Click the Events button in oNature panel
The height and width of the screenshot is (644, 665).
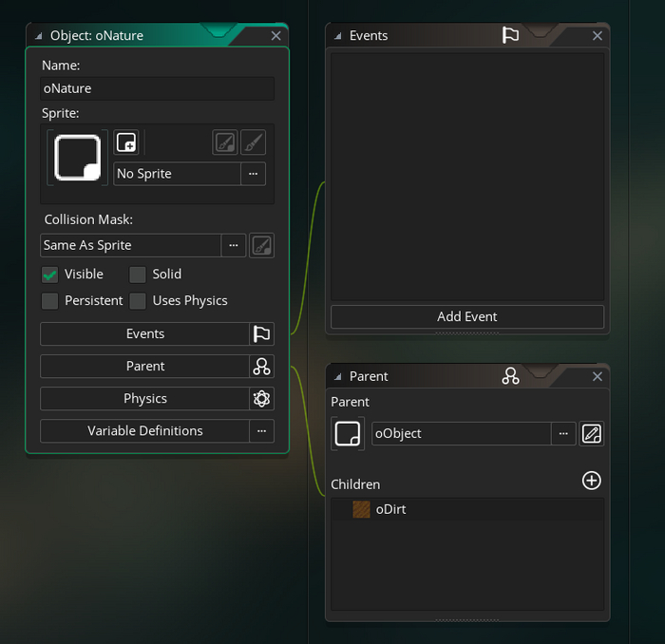144,333
